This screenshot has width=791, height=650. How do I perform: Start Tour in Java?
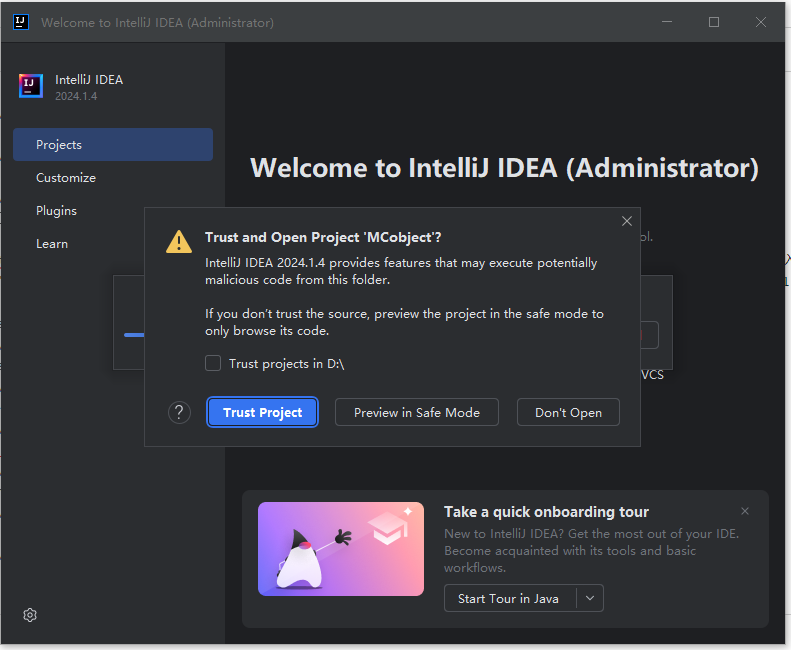pos(508,598)
